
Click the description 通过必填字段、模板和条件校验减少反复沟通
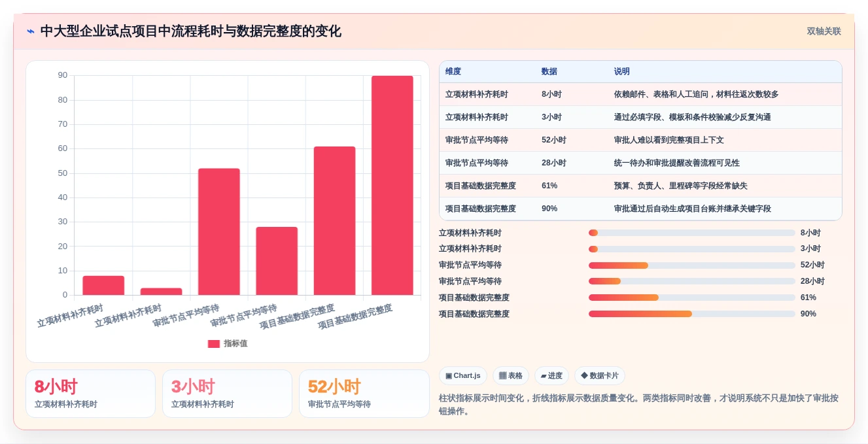(693, 117)
